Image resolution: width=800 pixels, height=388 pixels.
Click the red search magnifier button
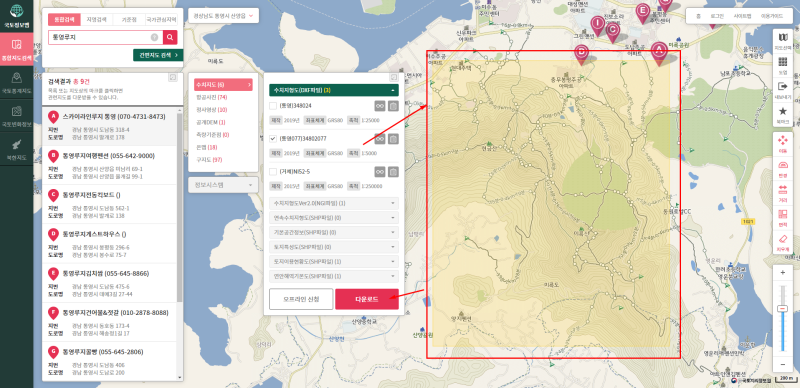170,37
